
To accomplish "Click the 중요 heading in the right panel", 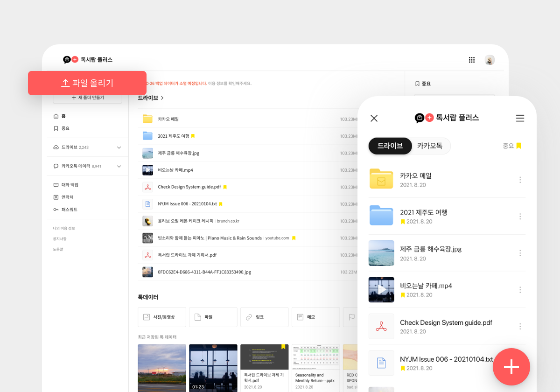I will pyautogui.click(x=423, y=84).
